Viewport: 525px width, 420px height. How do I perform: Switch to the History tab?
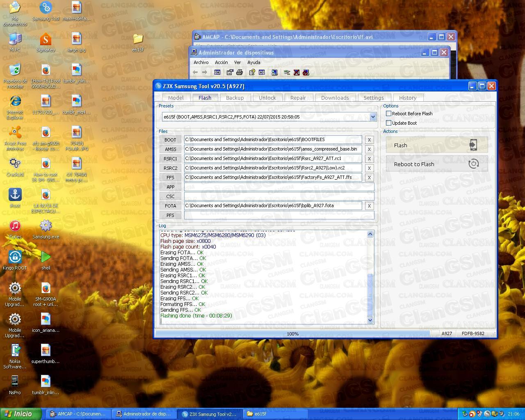(x=408, y=98)
